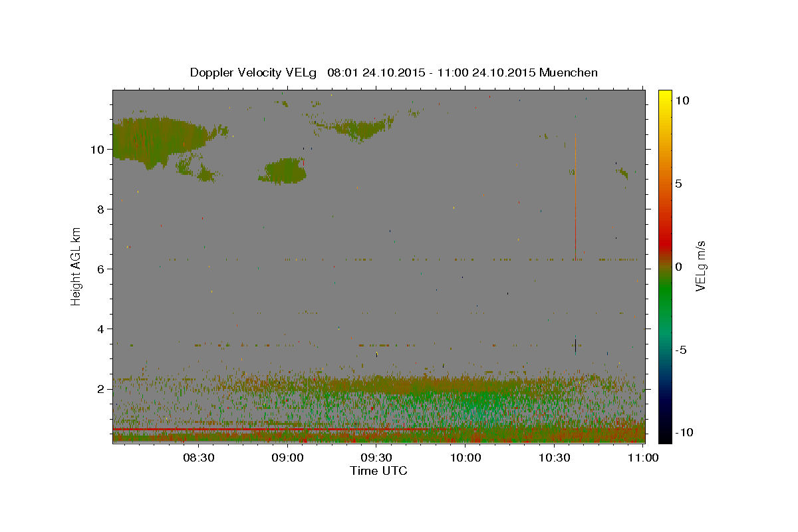Image resolution: width=798 pixels, height=532 pixels.
Task: Select the '08:30' time axis label
Action: (198, 458)
